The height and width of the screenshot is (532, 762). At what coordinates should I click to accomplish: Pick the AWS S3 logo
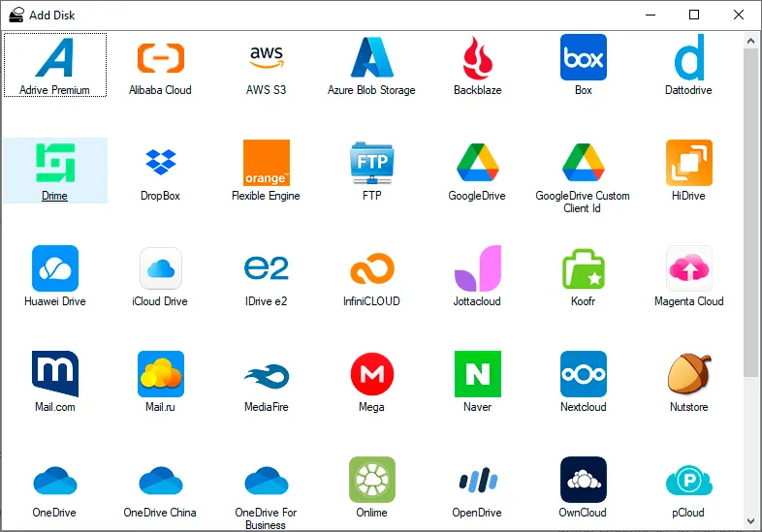click(x=267, y=57)
